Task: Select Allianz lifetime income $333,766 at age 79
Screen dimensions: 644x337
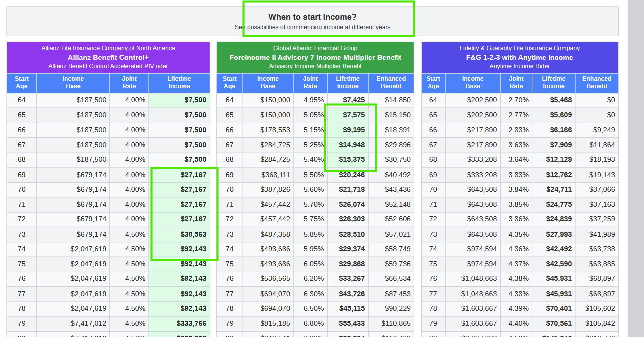Action: (191, 323)
